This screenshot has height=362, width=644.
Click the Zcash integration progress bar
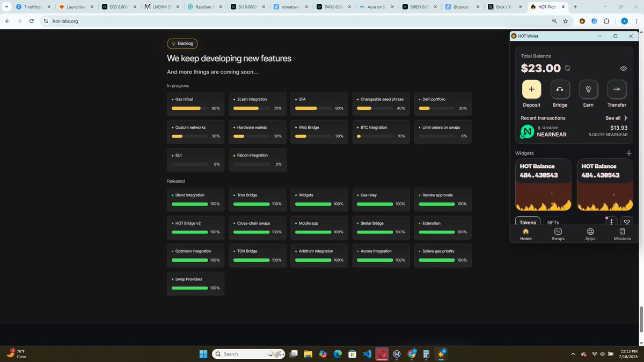click(251, 108)
